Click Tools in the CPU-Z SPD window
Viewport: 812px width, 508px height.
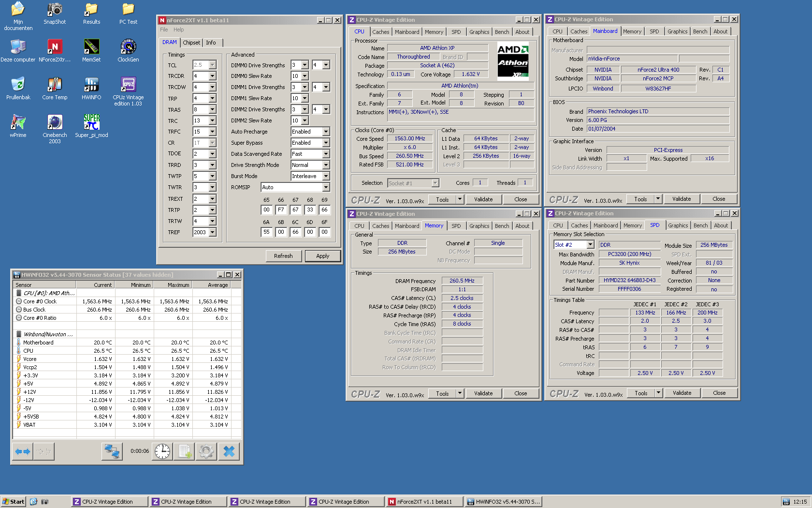coord(641,393)
